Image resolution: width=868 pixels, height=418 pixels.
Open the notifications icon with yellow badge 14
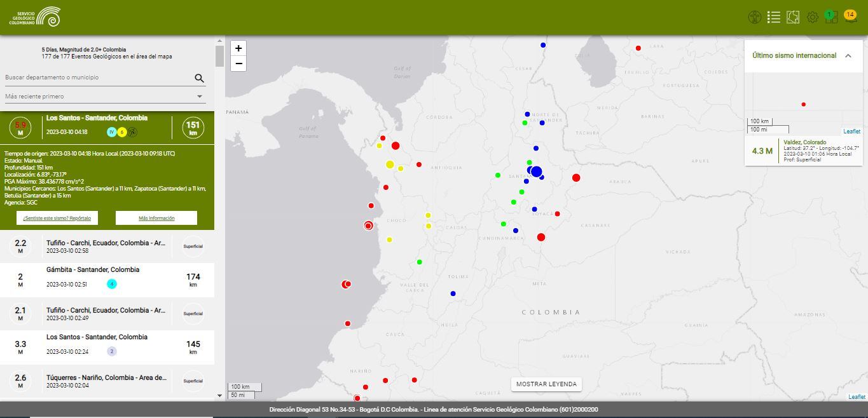850,17
